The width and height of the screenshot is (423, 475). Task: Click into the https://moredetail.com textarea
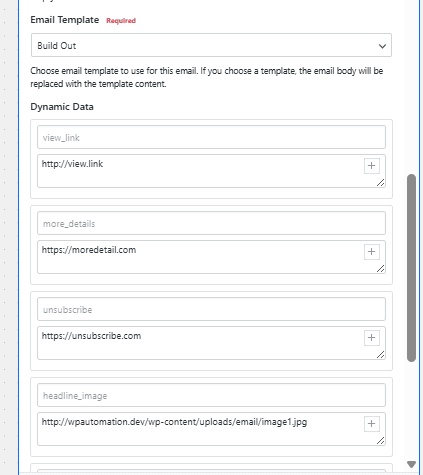(200, 257)
